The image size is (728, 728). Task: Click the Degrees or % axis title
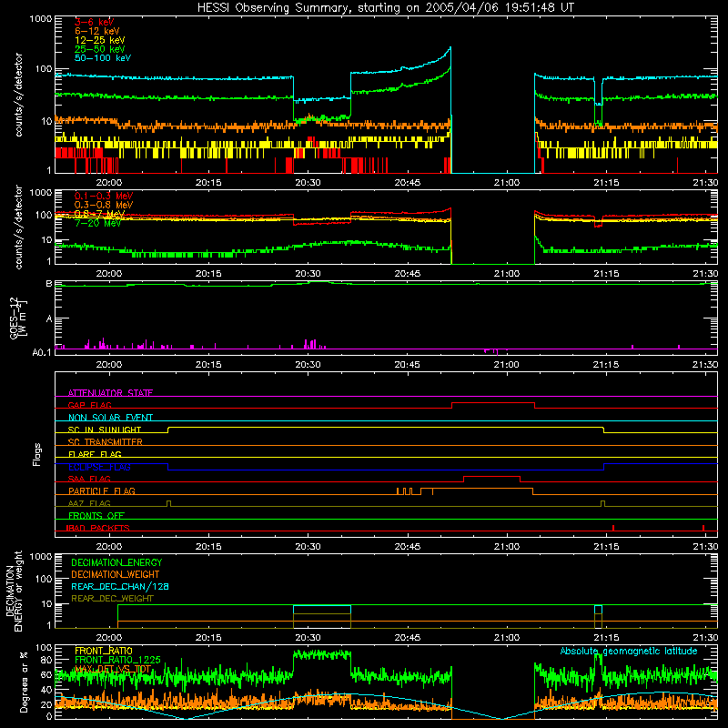24,682
